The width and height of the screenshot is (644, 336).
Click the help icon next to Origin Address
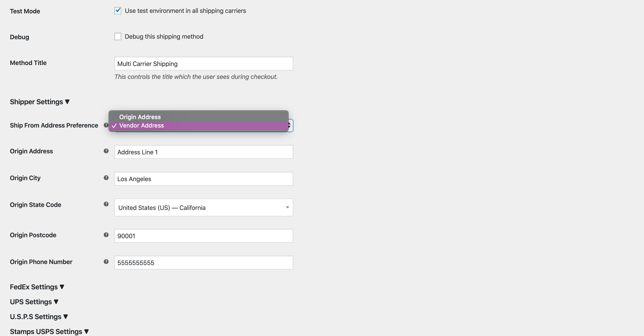tap(106, 151)
